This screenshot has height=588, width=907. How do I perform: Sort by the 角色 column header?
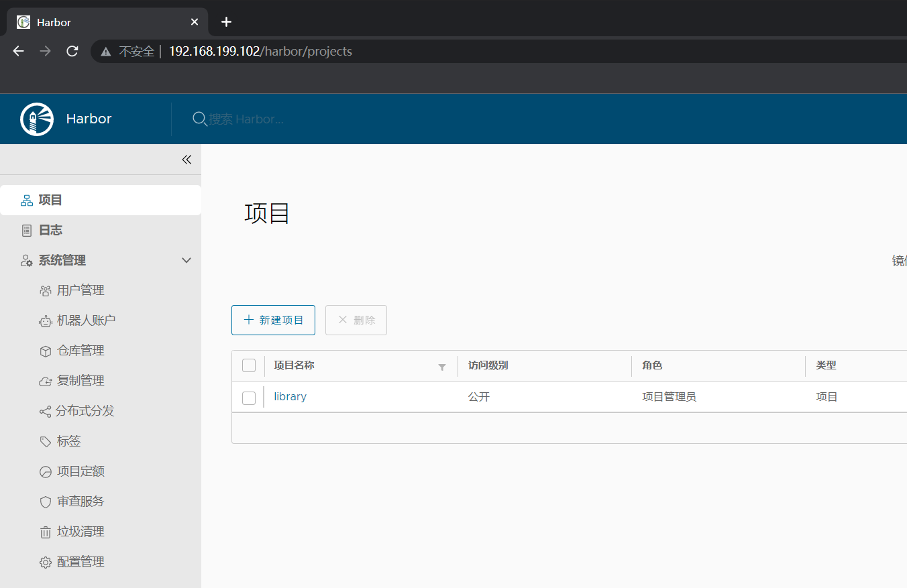[x=652, y=365]
